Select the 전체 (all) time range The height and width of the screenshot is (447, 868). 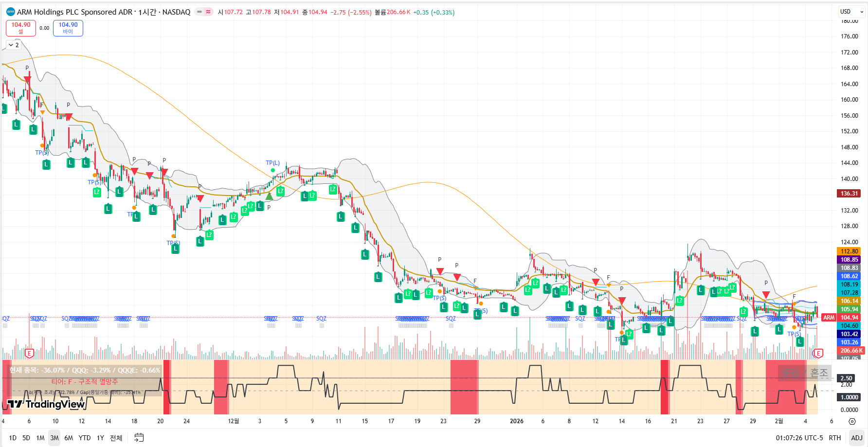(116, 438)
